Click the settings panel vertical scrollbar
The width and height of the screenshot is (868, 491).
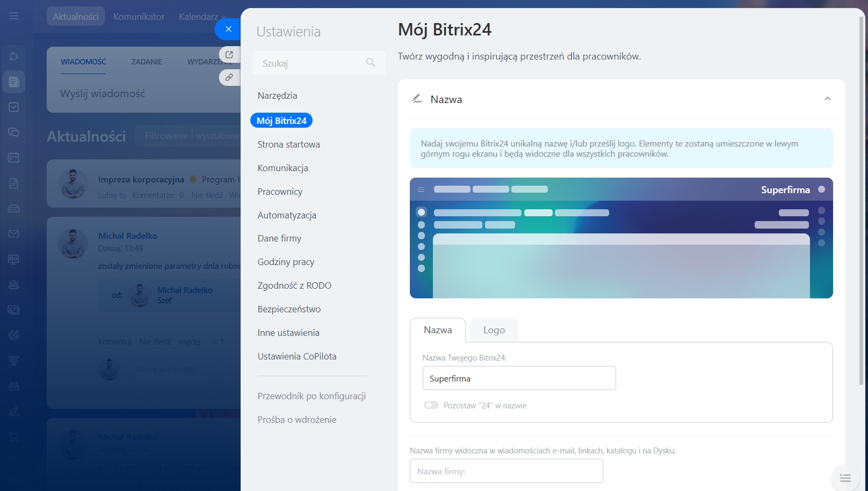[x=862, y=200]
